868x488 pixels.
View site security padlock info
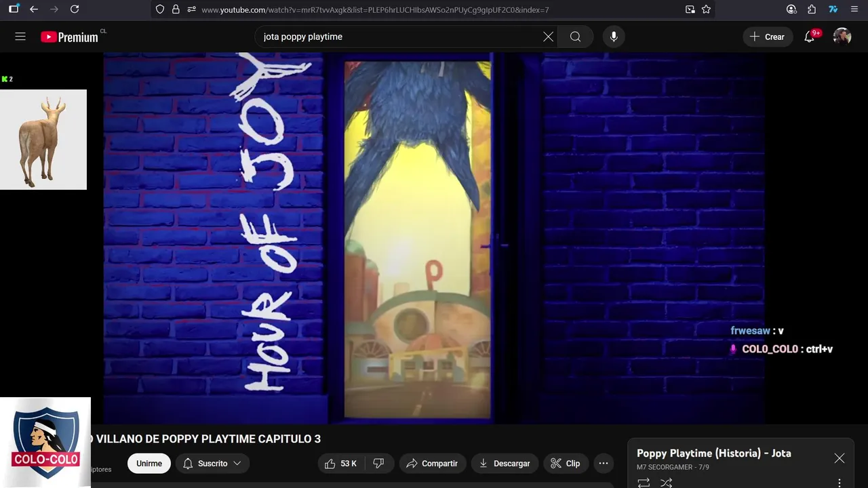[x=176, y=9]
